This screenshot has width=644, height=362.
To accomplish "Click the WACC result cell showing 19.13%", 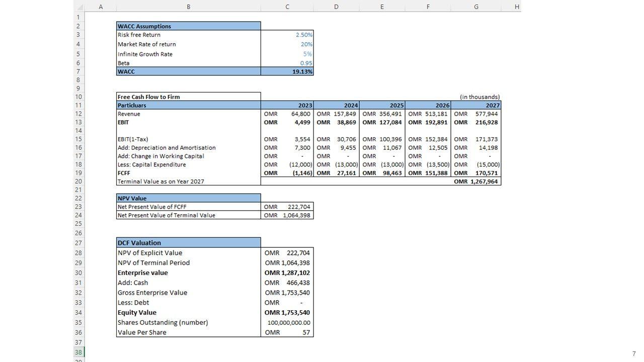I will (287, 71).
